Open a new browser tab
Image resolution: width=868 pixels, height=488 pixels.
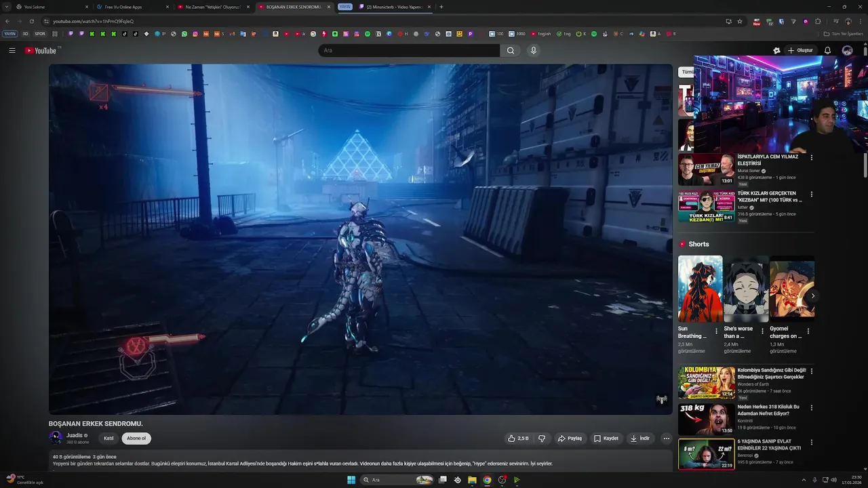tap(441, 7)
